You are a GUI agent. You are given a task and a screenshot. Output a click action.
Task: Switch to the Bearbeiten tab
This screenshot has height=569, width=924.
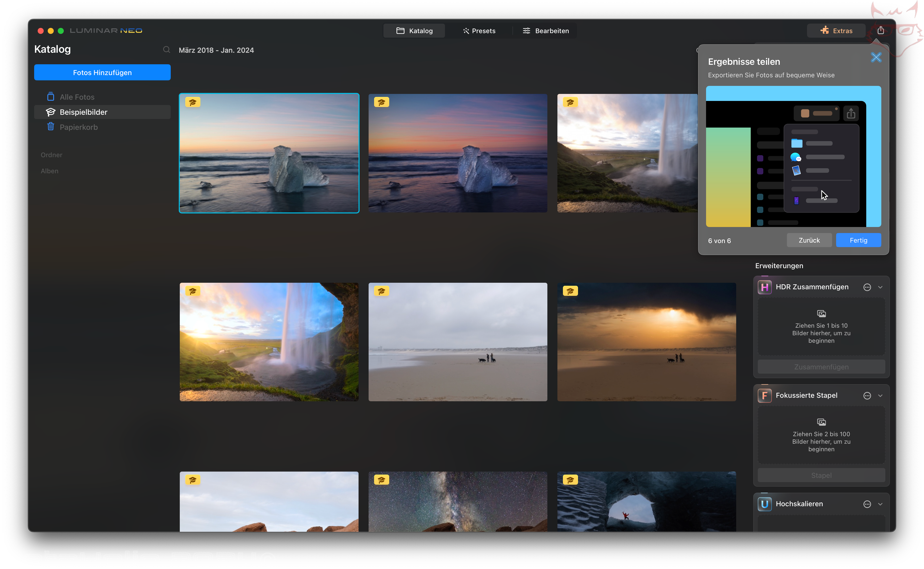[x=546, y=30]
